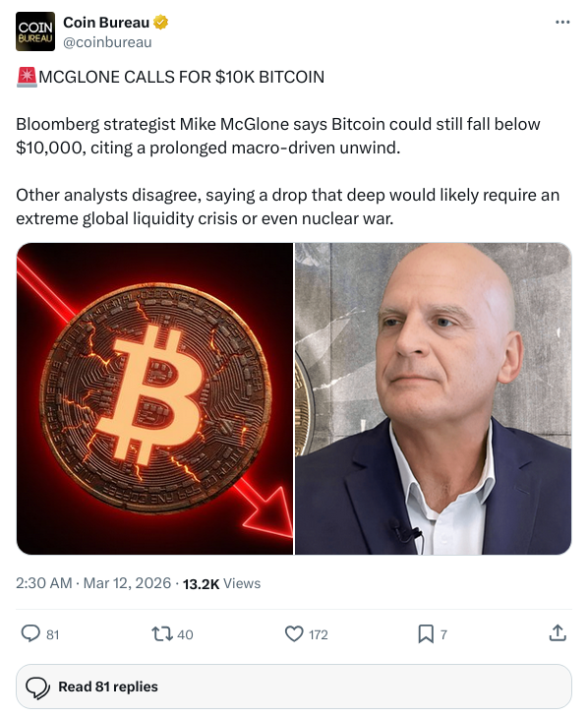This screenshot has height=717, width=588.
Task: Open Coin Bureau profile avatar
Action: (x=35, y=31)
